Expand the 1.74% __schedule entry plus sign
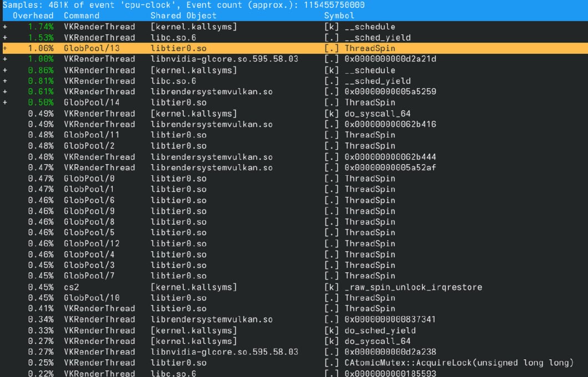This screenshot has width=588, height=377. point(5,27)
